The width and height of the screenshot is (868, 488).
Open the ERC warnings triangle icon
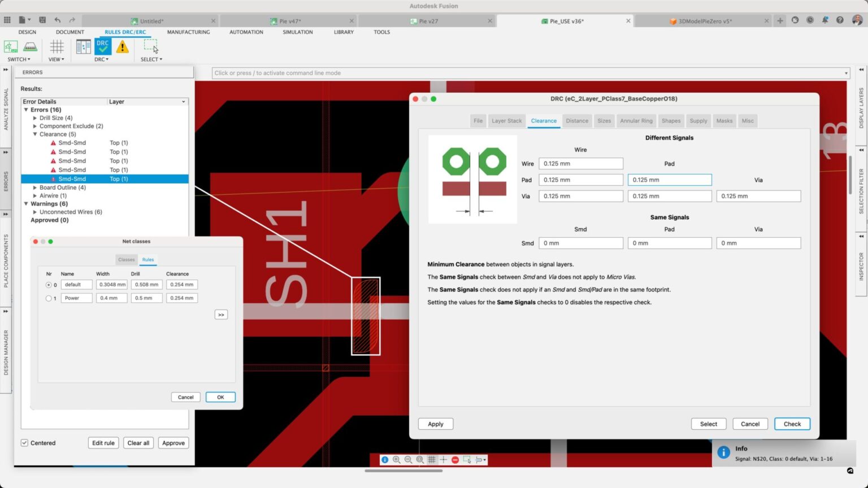click(x=122, y=46)
